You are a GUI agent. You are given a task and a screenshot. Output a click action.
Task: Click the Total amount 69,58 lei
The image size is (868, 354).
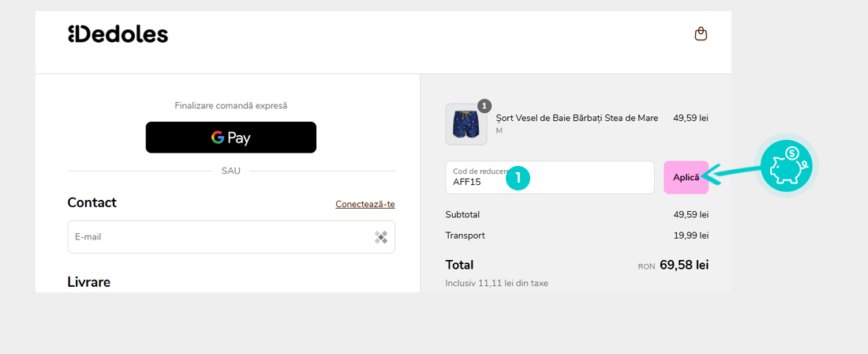pos(684,265)
